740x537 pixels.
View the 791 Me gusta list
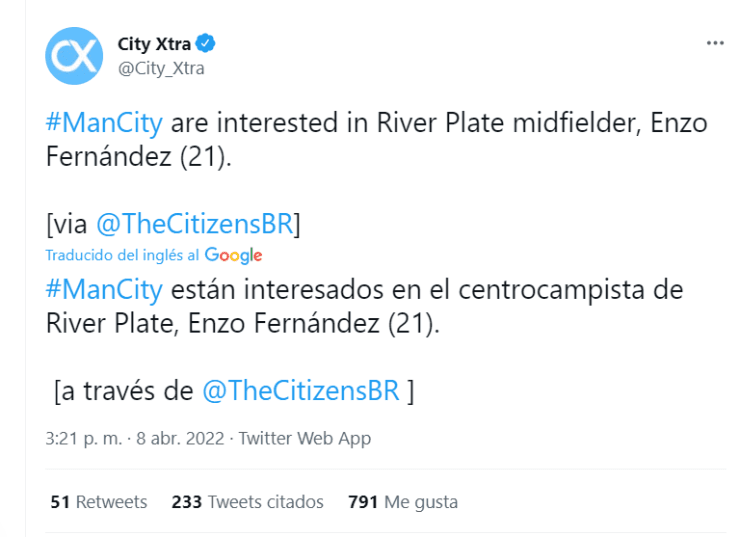pos(402,501)
